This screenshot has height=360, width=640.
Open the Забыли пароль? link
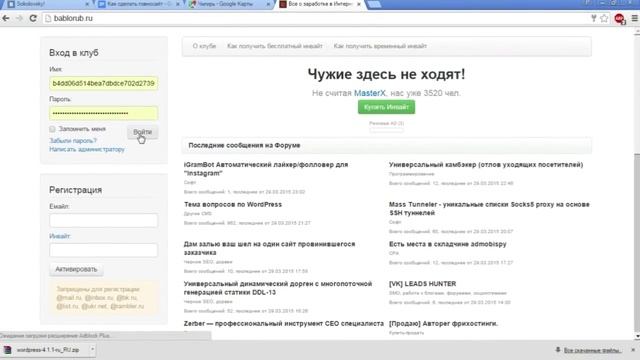click(x=73, y=140)
